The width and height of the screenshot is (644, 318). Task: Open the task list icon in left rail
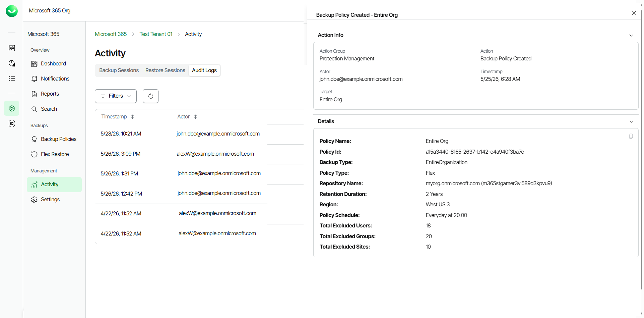[x=12, y=78]
